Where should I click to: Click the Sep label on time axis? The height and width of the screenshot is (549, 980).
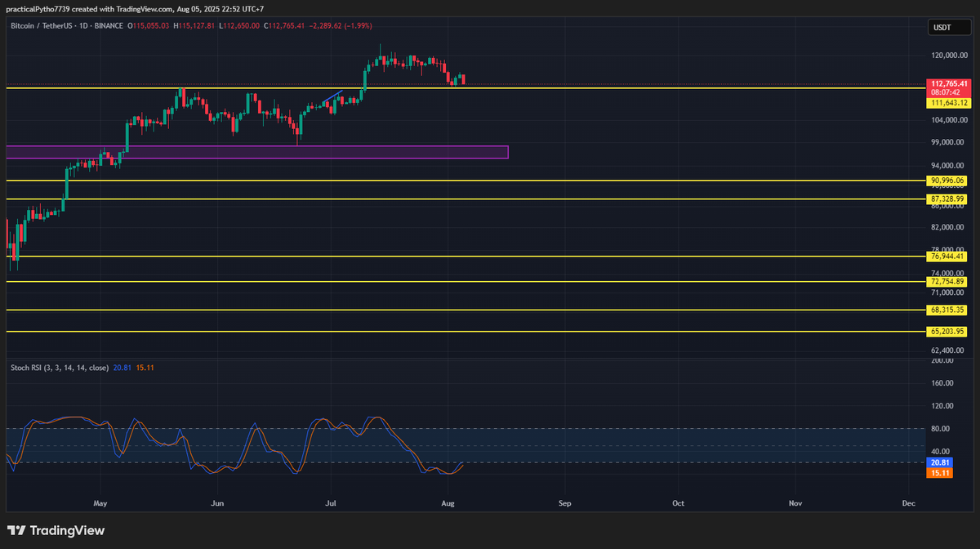pos(563,504)
